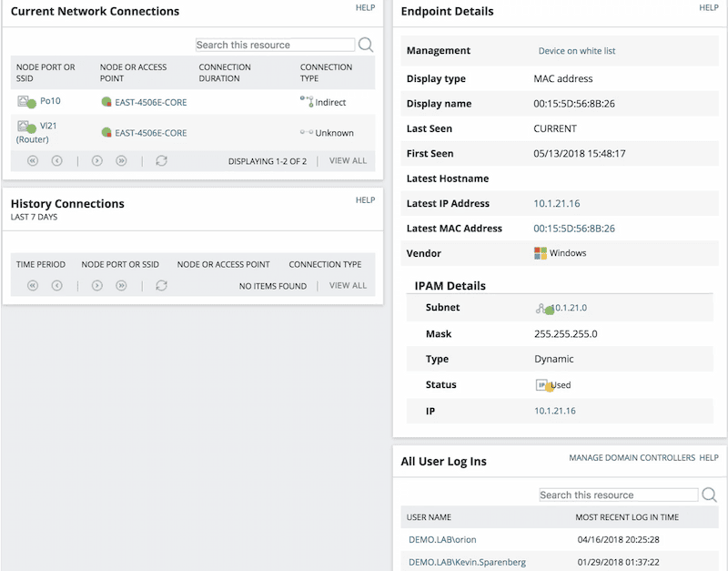
Task: Click the refresh icon in Current Network Connections pager
Action: pyautogui.click(x=161, y=160)
